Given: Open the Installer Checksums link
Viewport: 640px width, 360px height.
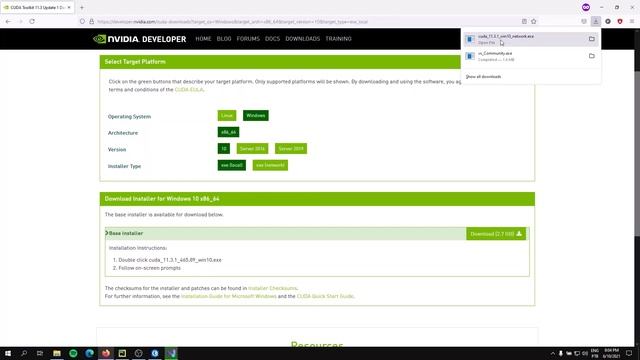Looking at the screenshot, I should [272, 288].
